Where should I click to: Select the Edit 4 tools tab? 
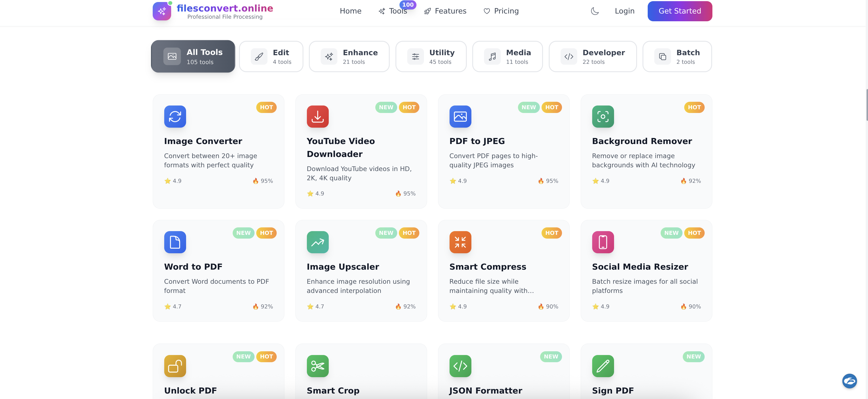[x=271, y=57]
